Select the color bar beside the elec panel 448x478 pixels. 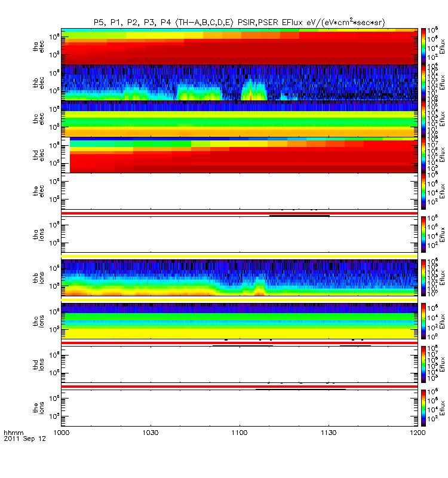pos(424,191)
